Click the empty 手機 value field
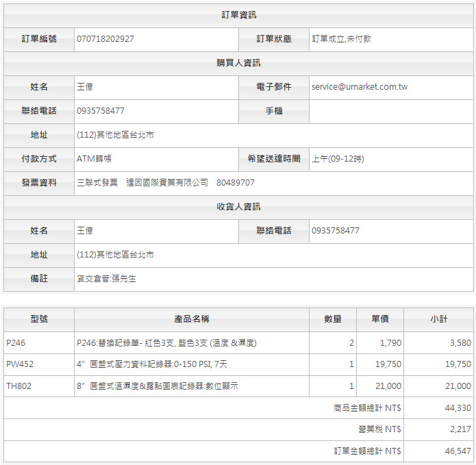Image resolution: width=476 pixels, height=465 pixels. 390,111
